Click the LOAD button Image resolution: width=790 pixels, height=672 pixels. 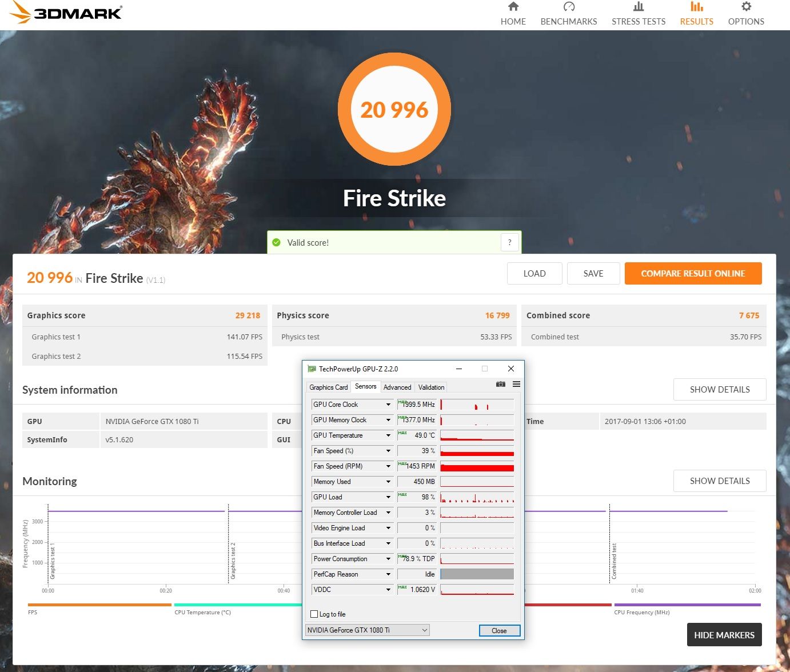534,273
